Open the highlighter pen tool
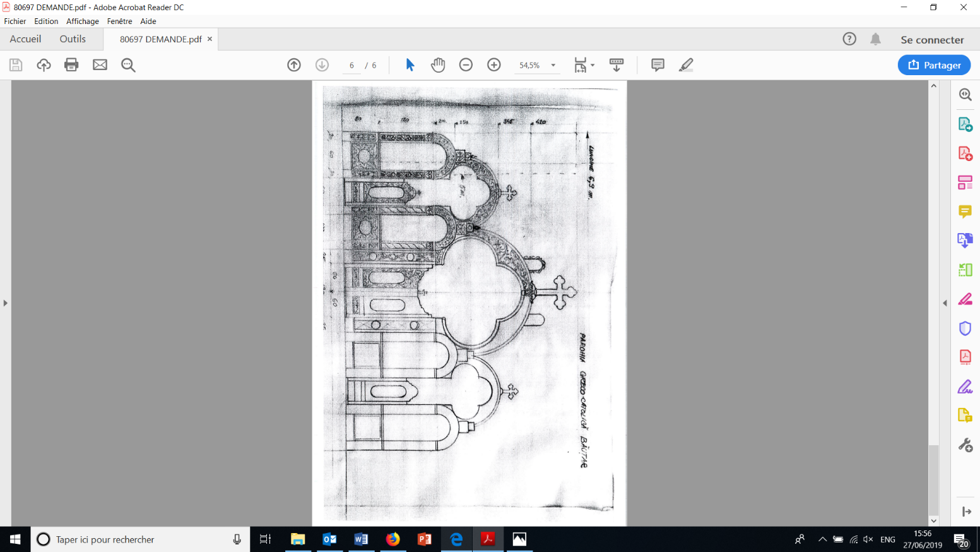Screen dimensions: 980x552 [x=686, y=65]
